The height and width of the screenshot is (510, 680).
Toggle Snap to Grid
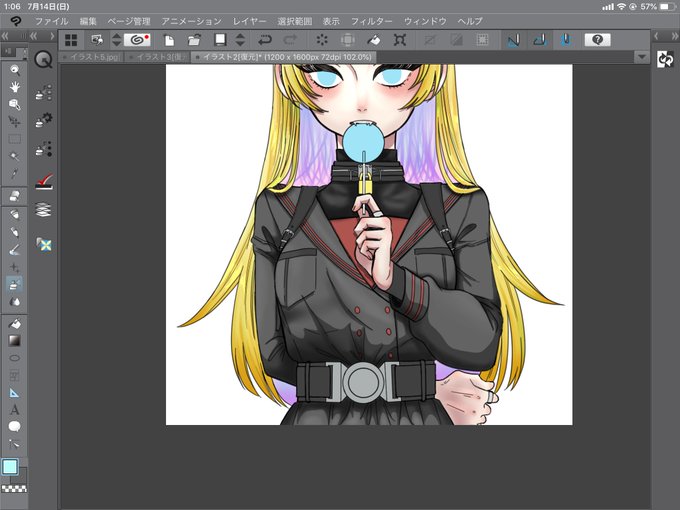pyautogui.click(x=566, y=40)
